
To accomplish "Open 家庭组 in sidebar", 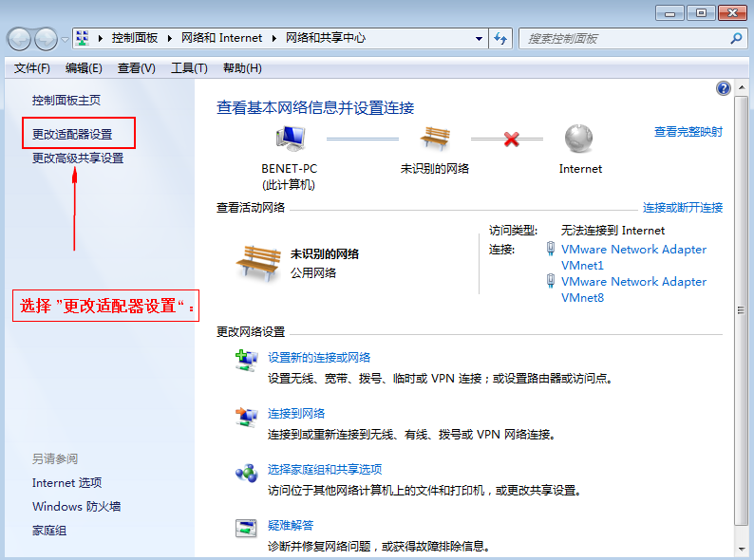I will coord(49,531).
